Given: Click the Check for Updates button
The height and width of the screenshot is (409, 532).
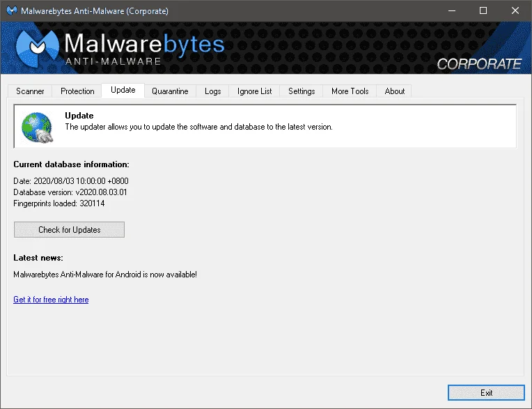Looking at the screenshot, I should click(x=69, y=230).
